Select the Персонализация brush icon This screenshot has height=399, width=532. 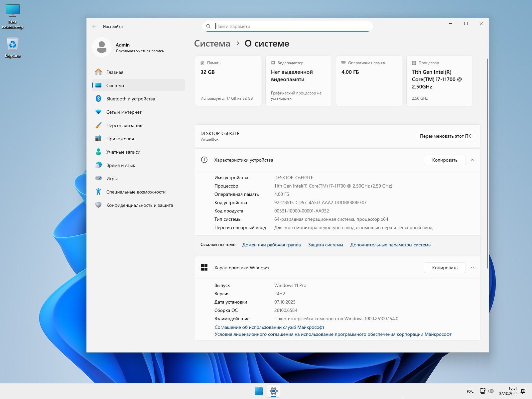coord(98,125)
